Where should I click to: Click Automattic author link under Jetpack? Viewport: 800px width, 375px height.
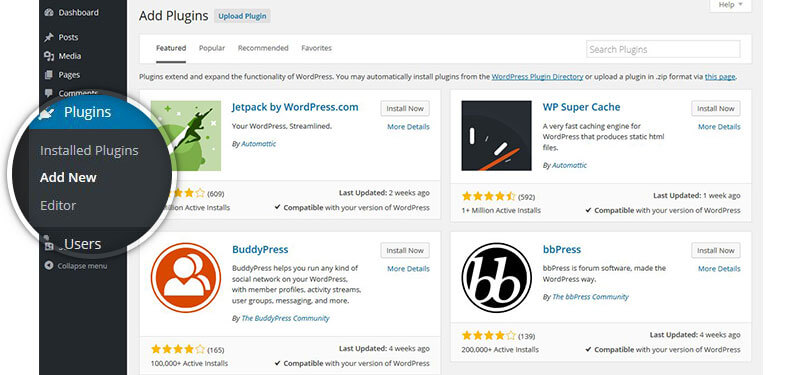click(x=258, y=144)
